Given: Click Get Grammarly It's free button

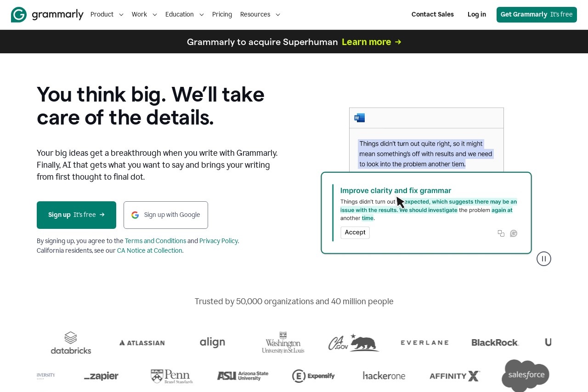Looking at the screenshot, I should [537, 15].
